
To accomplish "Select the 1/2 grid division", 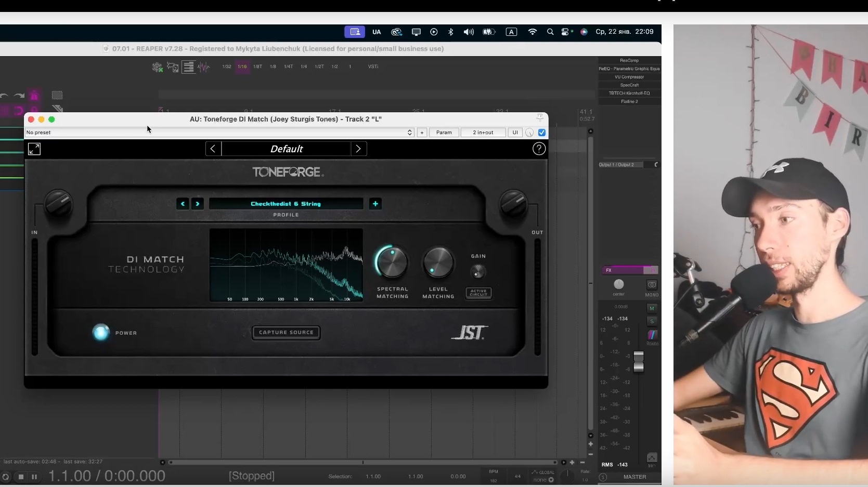I will [334, 67].
